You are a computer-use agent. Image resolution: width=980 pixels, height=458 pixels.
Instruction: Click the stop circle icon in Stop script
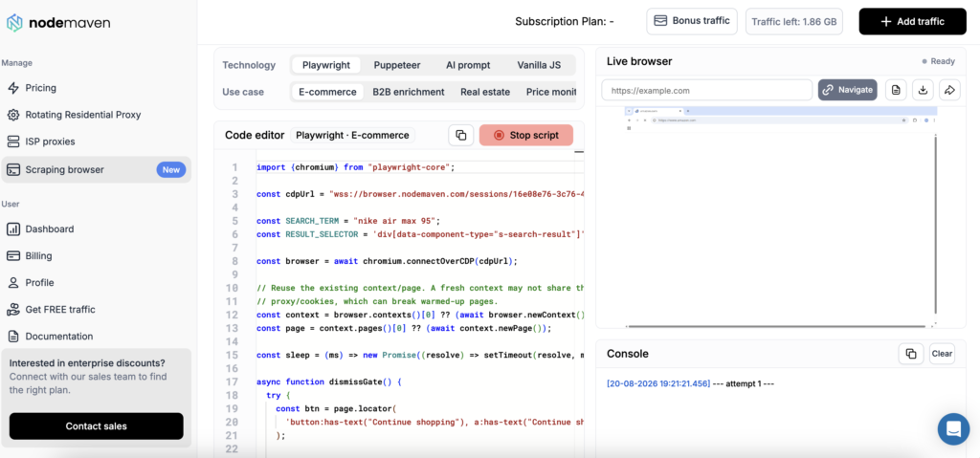tap(499, 135)
